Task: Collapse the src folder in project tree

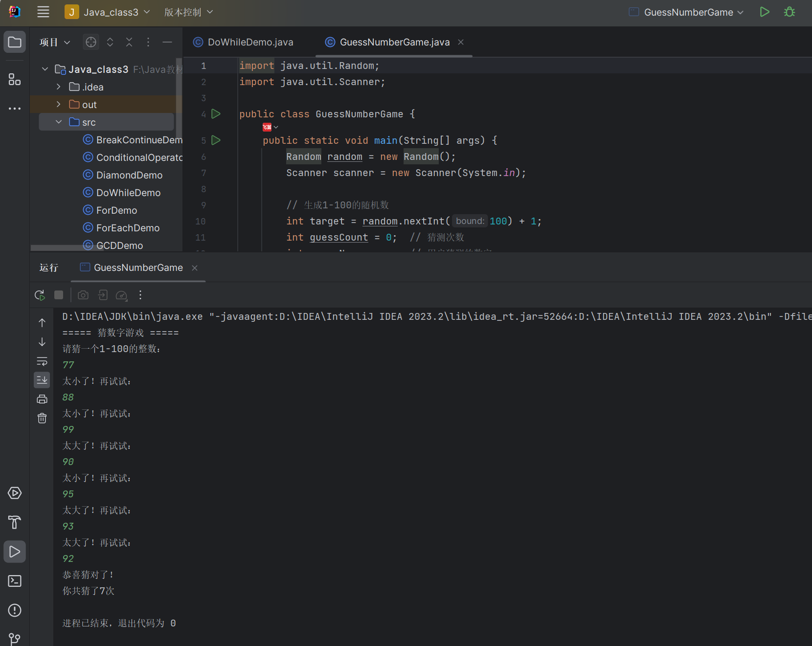Action: tap(59, 122)
